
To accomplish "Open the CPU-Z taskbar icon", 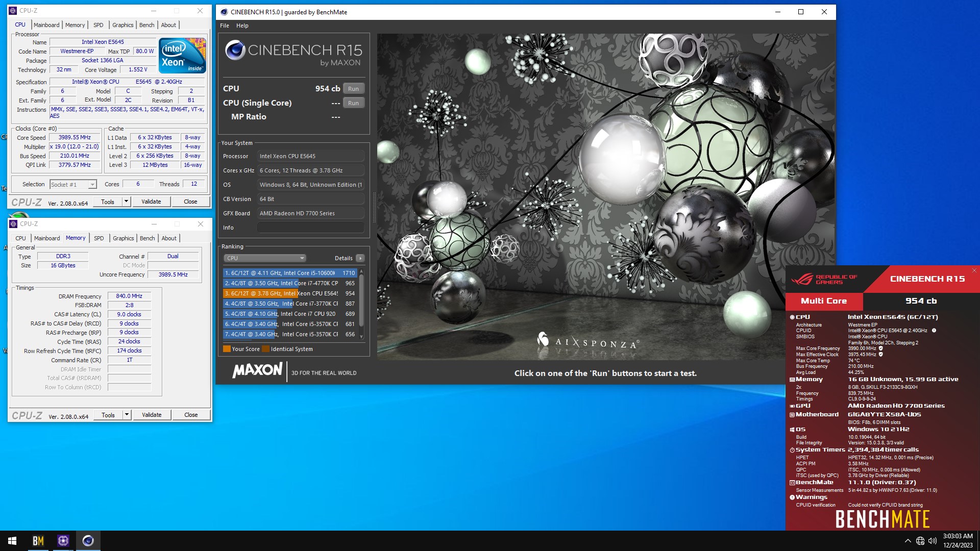I will (63, 541).
